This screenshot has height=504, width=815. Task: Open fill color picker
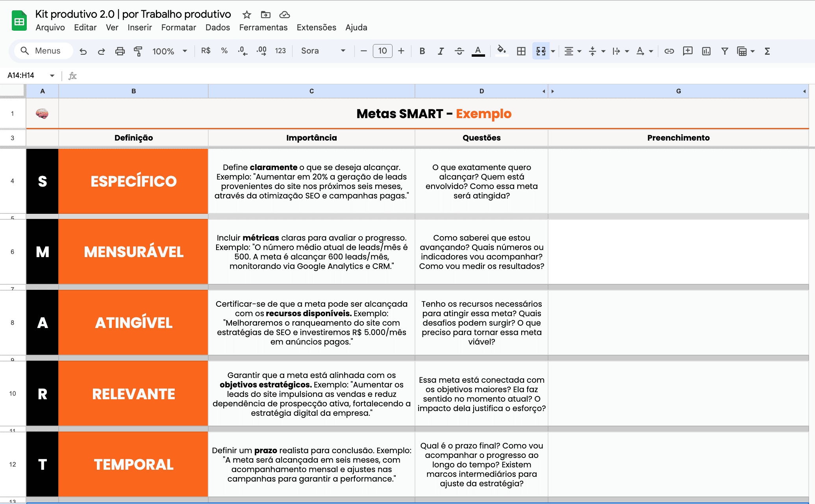501,51
